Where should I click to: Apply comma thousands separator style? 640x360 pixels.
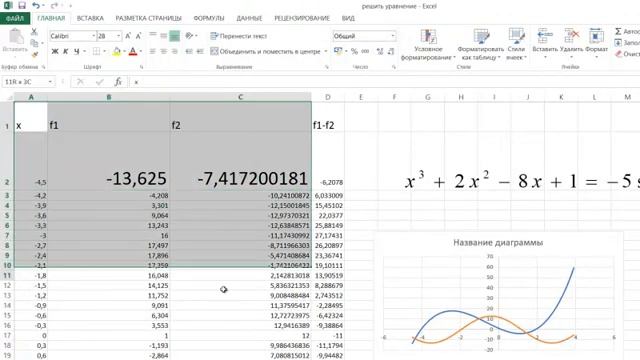pyautogui.click(x=365, y=51)
